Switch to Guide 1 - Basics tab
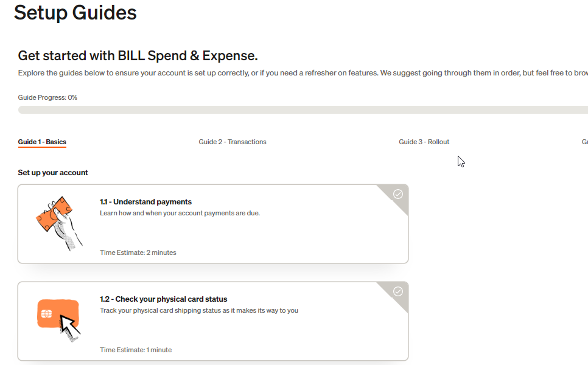Image resolution: width=588 pixels, height=365 pixels. [42, 142]
